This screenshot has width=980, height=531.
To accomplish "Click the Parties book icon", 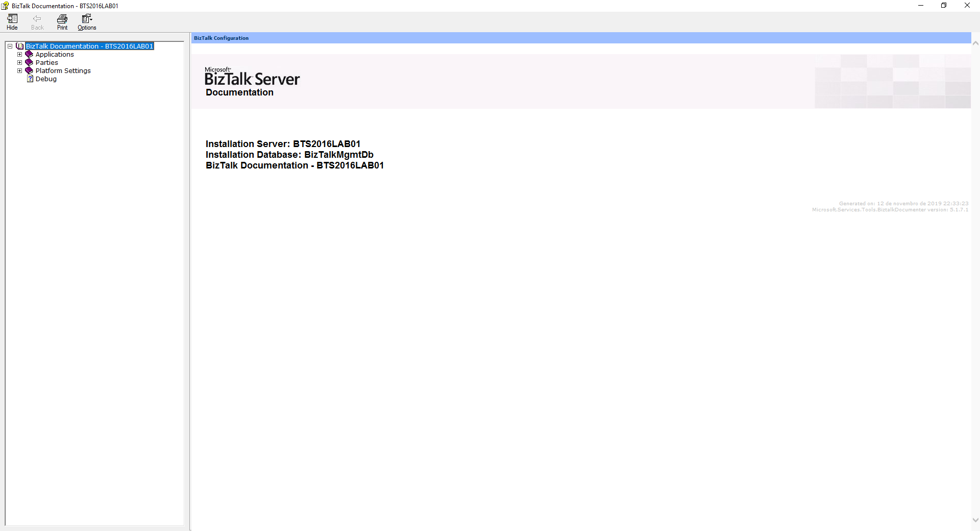I will [29, 63].
